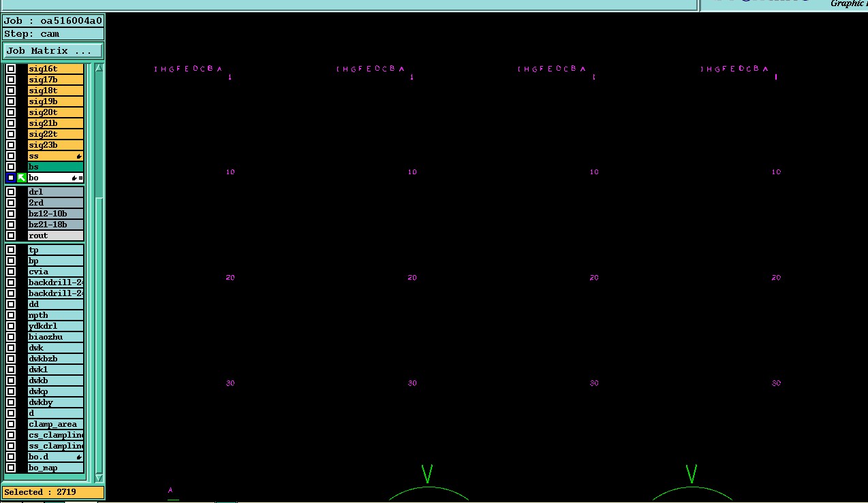The image size is (868, 503).
Task: Click the active bo layer name
Action: [56, 178]
